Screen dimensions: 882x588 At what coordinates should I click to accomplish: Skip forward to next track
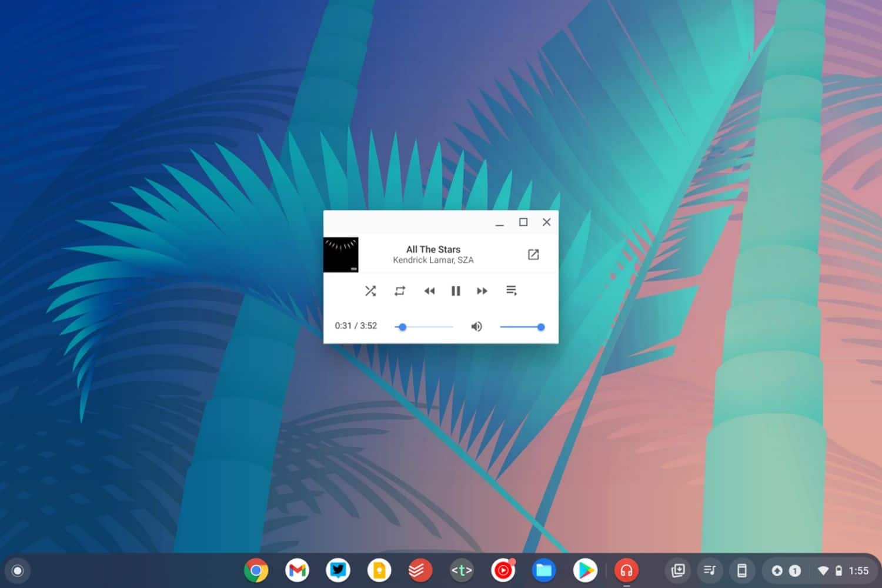[482, 291]
